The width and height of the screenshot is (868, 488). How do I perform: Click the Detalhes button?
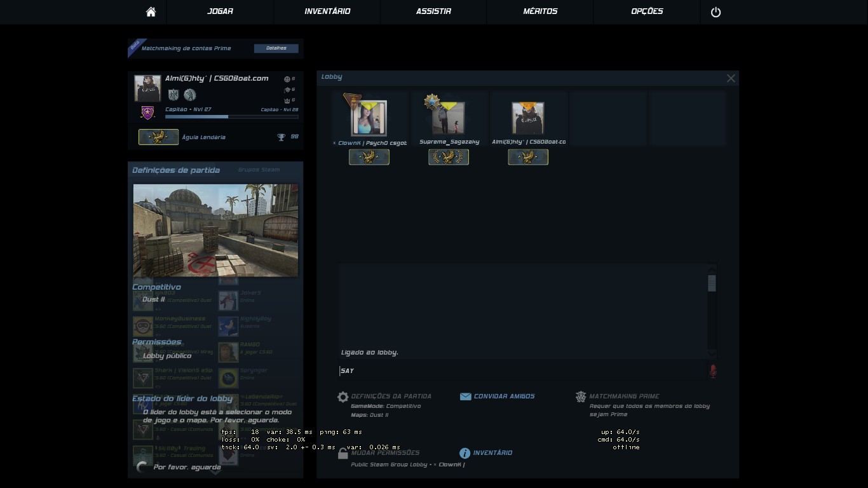[x=276, y=48]
